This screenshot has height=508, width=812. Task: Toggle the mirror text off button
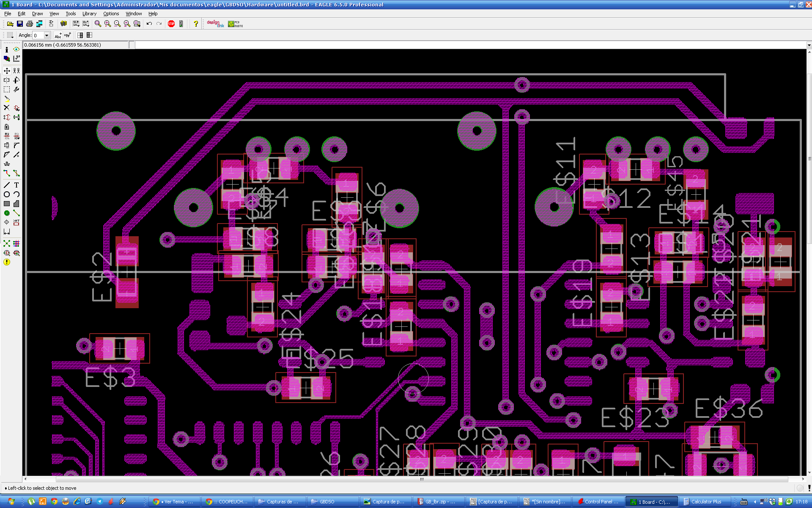pos(58,35)
